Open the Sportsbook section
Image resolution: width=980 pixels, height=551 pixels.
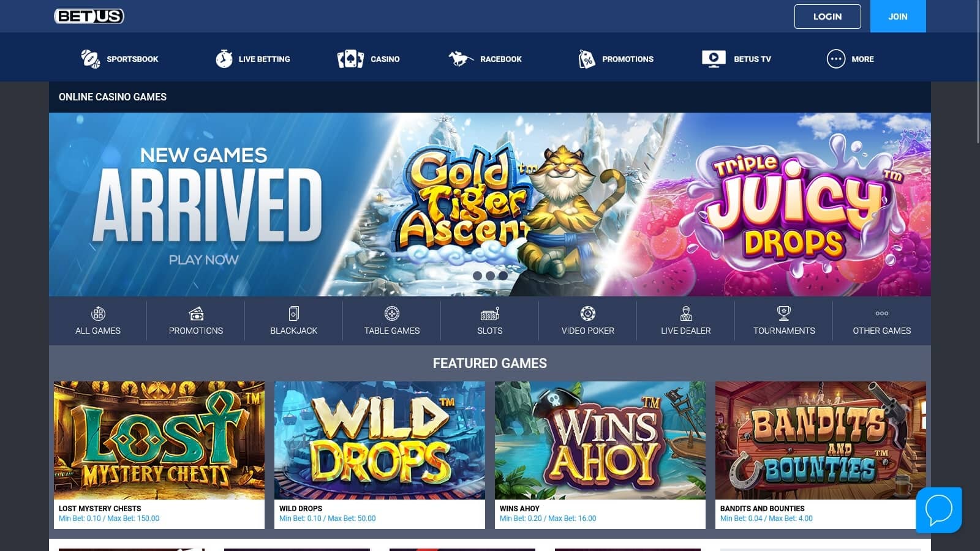(119, 59)
